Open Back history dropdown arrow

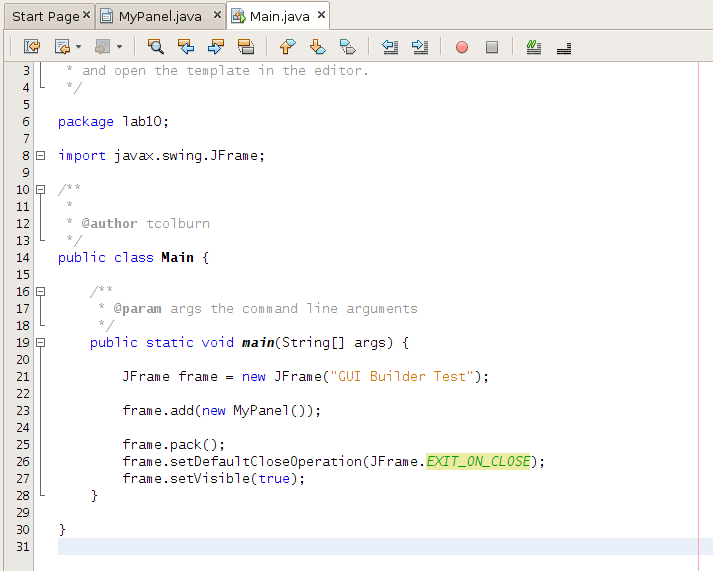tap(78, 46)
